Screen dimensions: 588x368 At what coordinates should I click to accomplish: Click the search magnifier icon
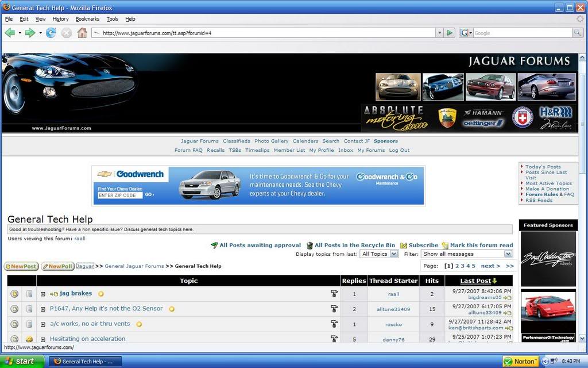pos(578,33)
